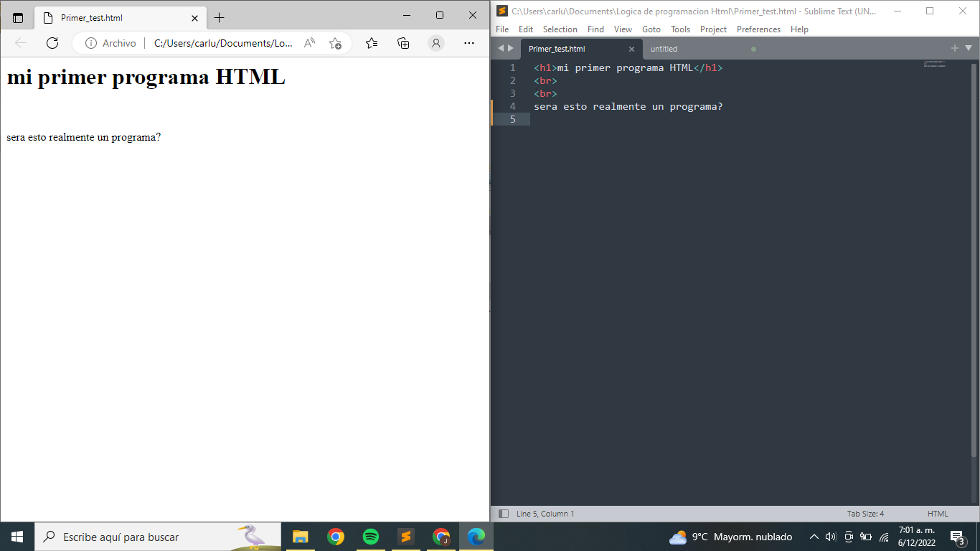Click unsaved dot on untitled tab
This screenshot has width=980, height=551.
(x=753, y=49)
